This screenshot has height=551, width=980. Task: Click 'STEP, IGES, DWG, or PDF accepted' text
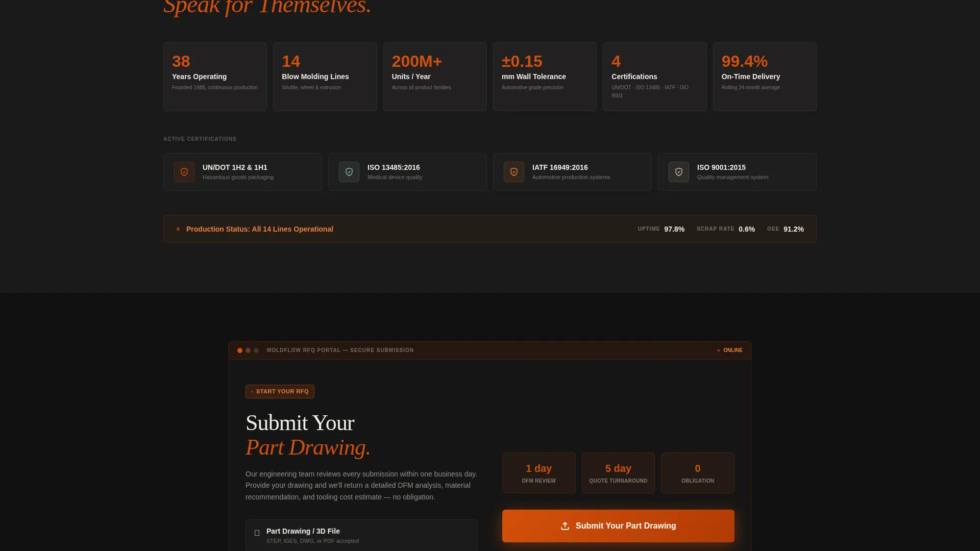312,541
